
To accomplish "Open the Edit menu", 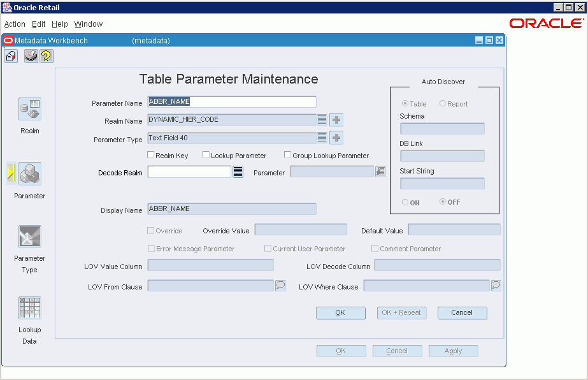I will point(39,24).
